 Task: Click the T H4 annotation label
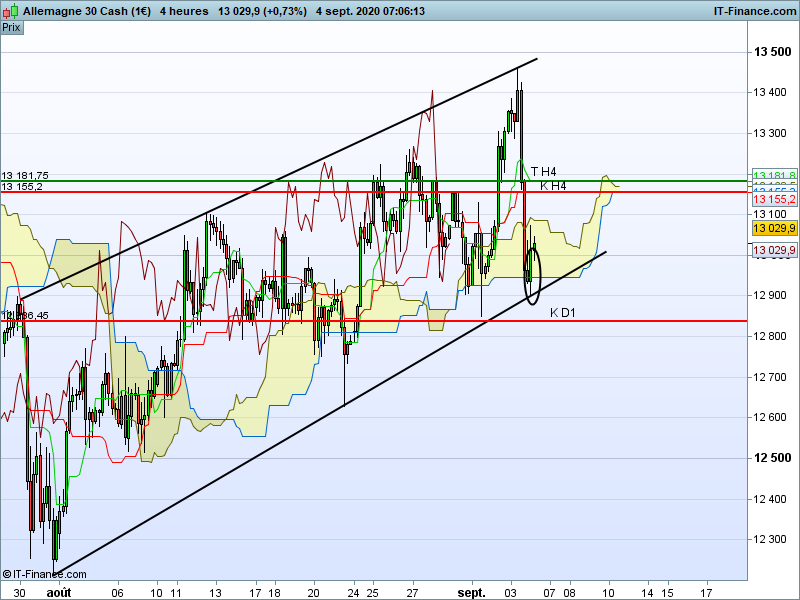543,171
